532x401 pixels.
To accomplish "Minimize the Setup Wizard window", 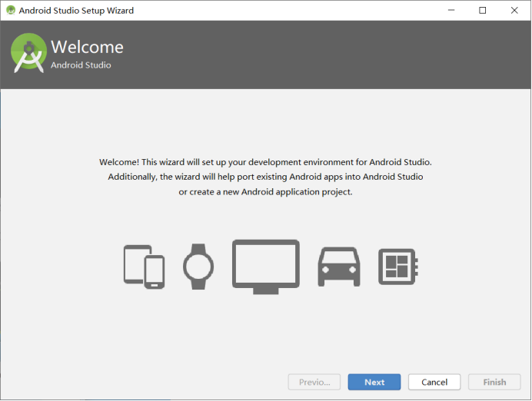I will coord(451,11).
